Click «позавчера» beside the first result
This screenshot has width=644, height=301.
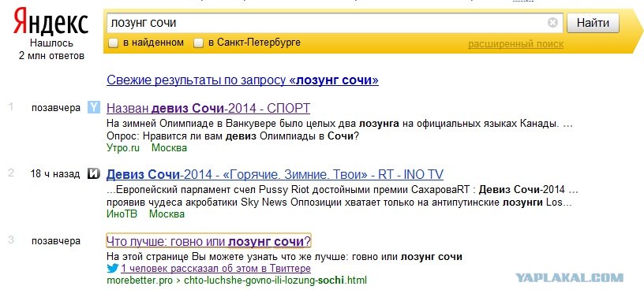pyautogui.click(x=56, y=108)
